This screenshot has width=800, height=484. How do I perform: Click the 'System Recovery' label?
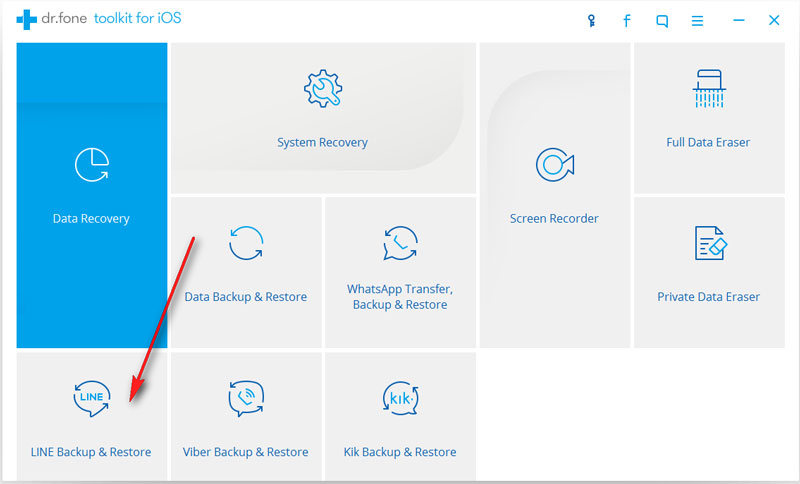322,142
